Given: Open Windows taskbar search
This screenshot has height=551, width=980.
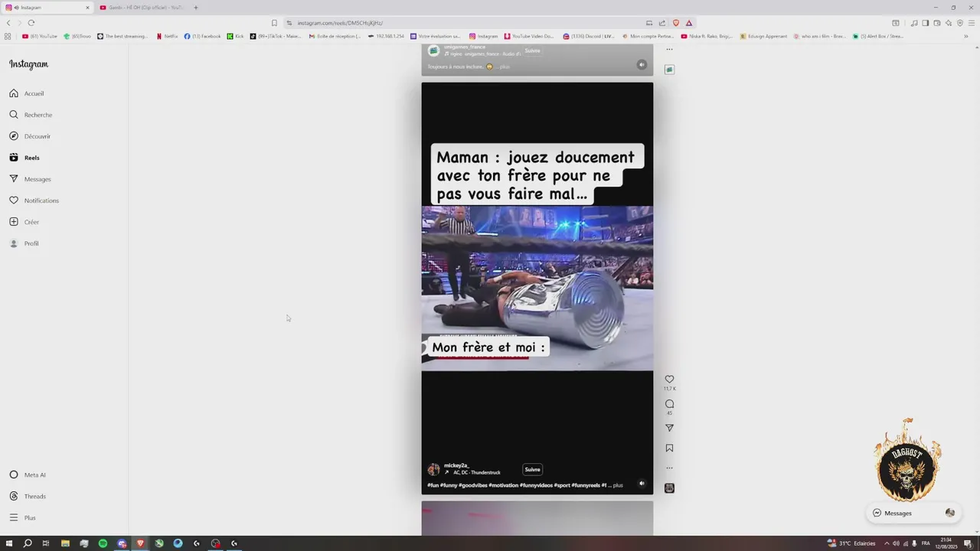Looking at the screenshot, I should tap(28, 543).
